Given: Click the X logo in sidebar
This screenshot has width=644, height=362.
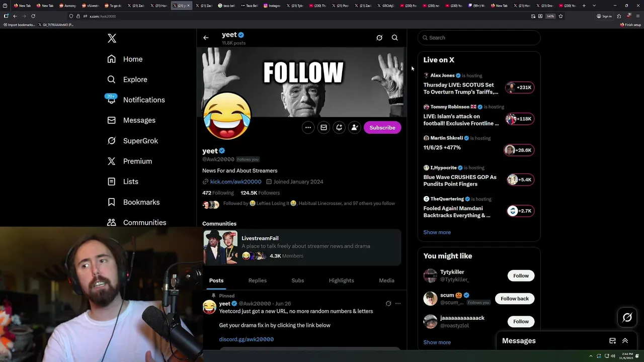Looking at the screenshot, I should point(112,38).
